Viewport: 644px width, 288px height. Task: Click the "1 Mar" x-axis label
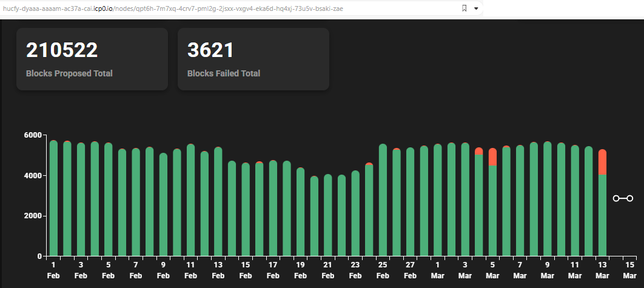(438, 270)
